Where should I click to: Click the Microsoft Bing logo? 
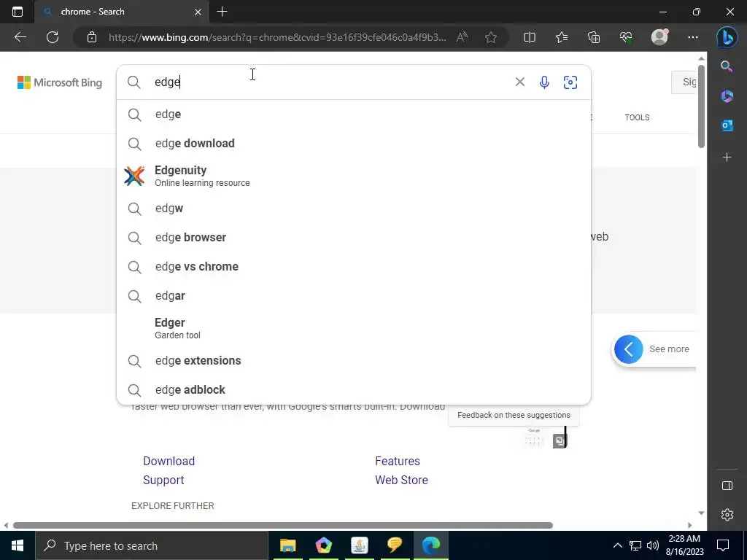pos(60,82)
